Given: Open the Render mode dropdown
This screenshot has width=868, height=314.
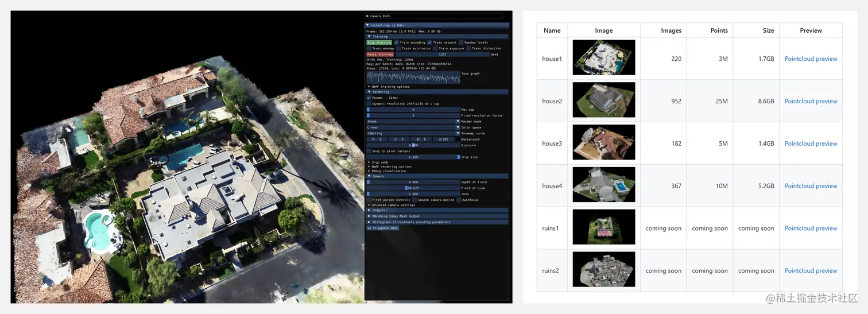Looking at the screenshot, I should [413, 121].
